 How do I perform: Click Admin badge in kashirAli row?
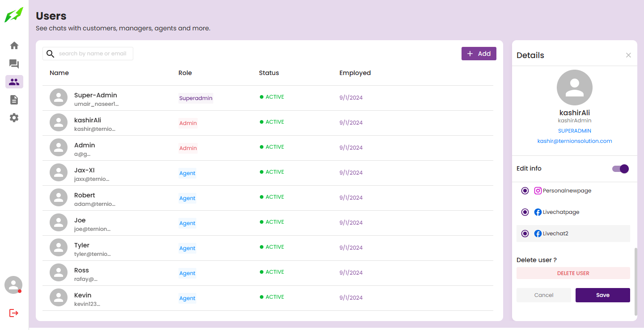pos(188,123)
